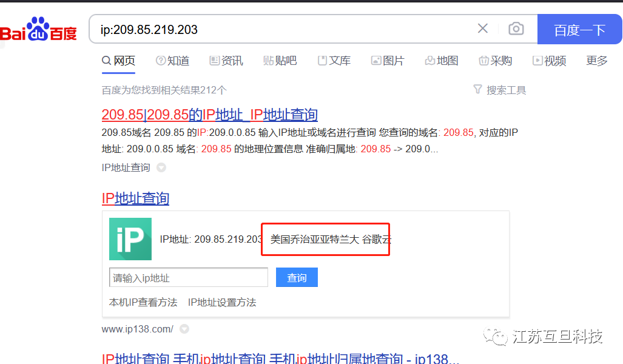The image size is (623, 364).
Task: Expand dropdown arrow beside www.ip138.com
Action: (184, 329)
